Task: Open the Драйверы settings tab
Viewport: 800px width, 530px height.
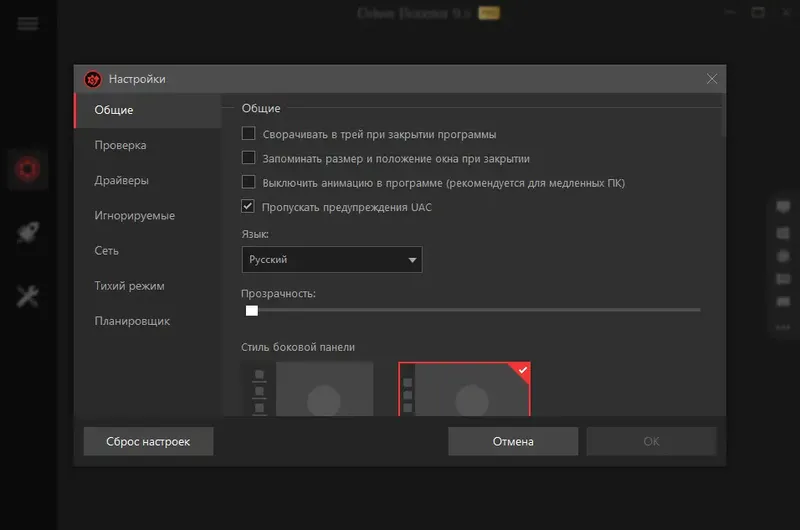Action: coord(147,181)
